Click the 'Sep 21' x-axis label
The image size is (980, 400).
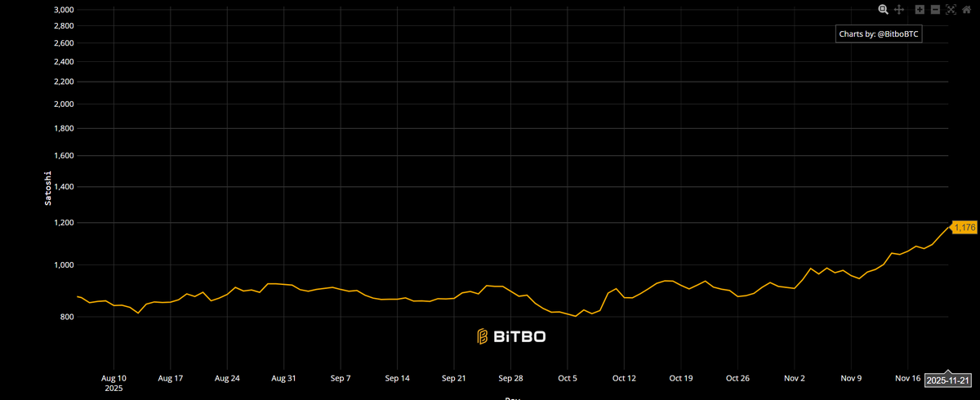(454, 379)
